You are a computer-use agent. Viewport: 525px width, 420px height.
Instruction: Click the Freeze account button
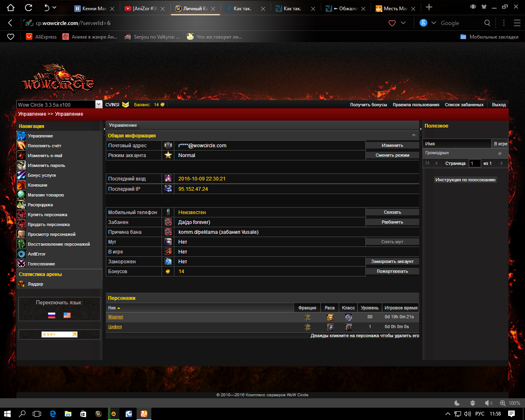pyautogui.click(x=392, y=261)
